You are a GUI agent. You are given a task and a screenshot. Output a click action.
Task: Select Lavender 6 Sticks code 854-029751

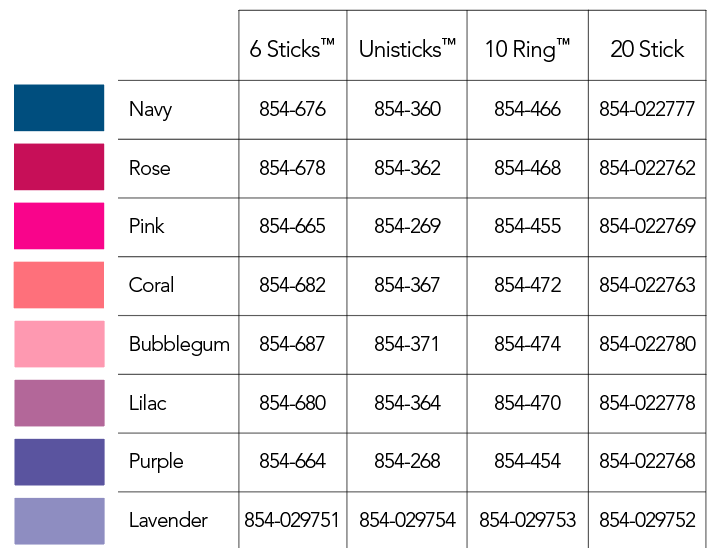292,520
